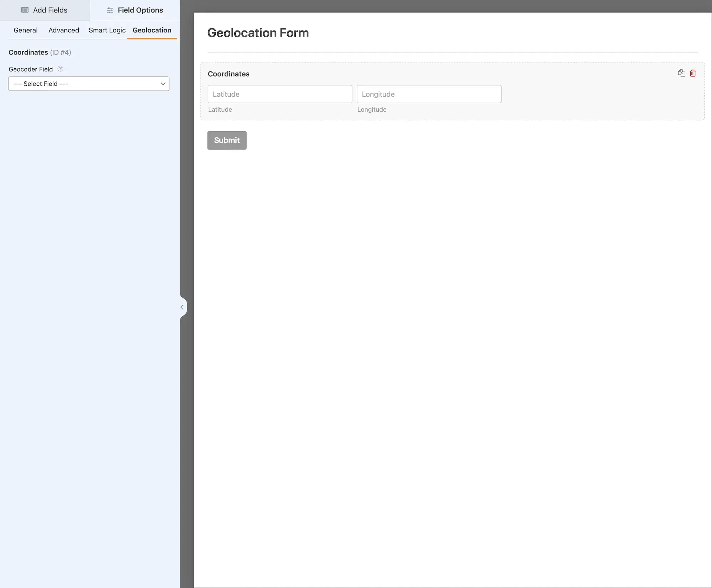Go to the Smart Logic tab
This screenshot has width=712, height=588.
107,30
